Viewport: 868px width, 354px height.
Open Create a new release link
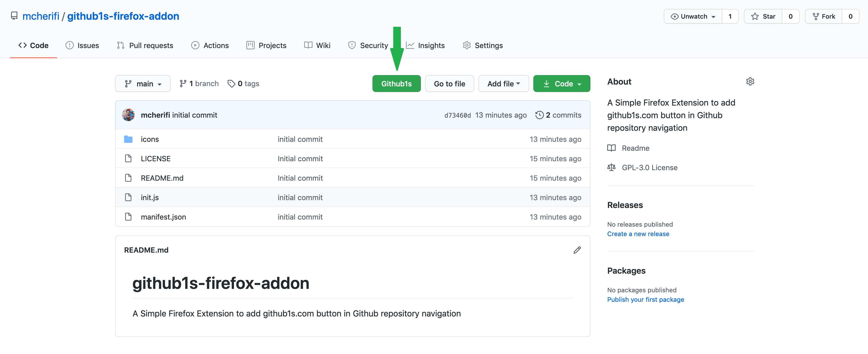point(638,233)
